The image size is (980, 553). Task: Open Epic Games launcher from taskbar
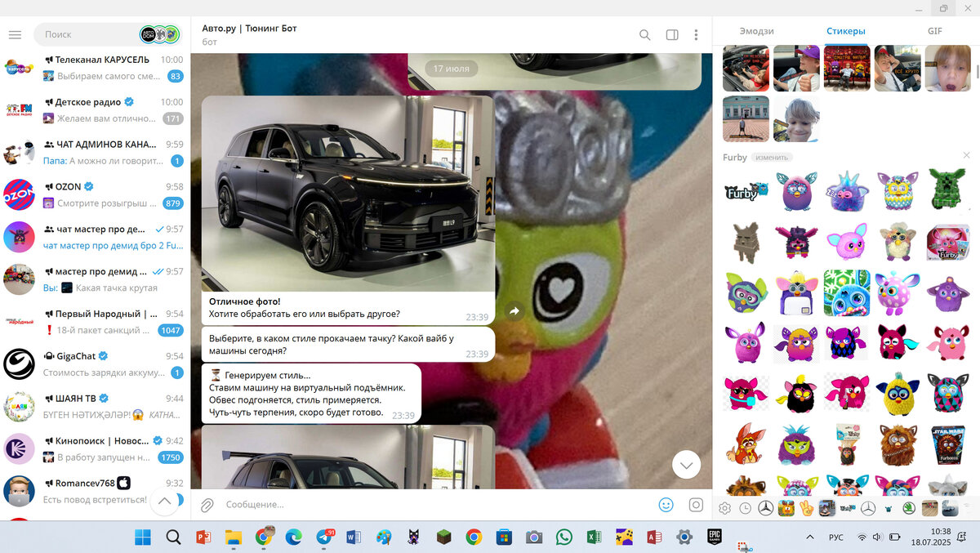pyautogui.click(x=715, y=537)
